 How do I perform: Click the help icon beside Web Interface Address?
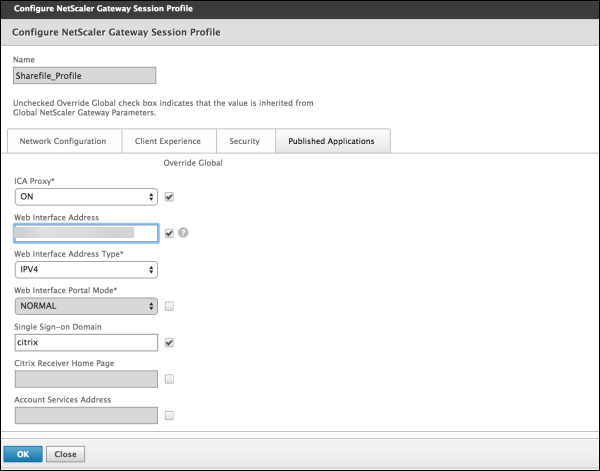point(184,233)
